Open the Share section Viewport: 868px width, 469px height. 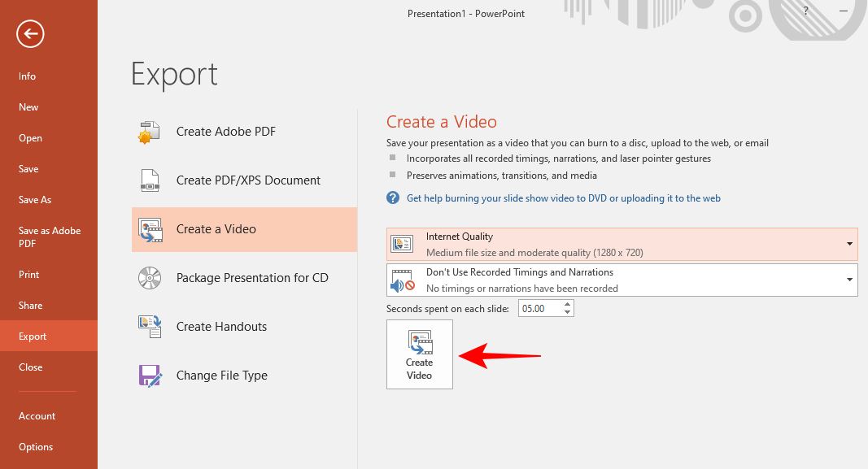point(30,305)
